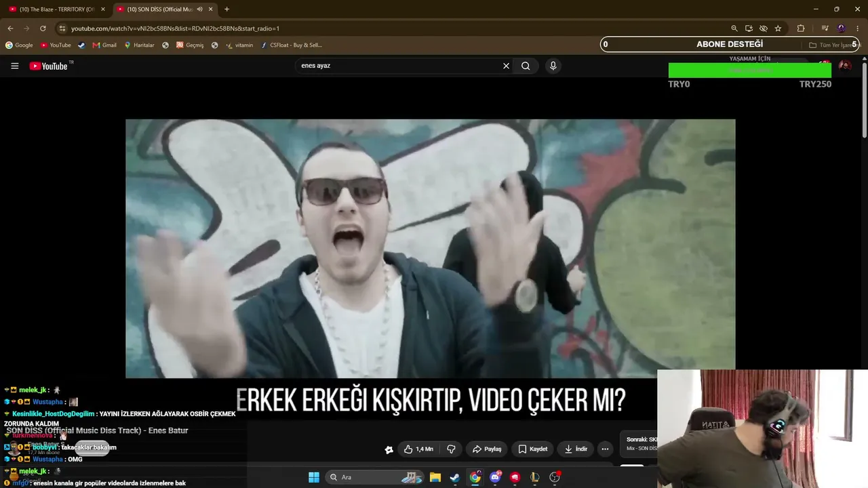868x488 pixels.
Task: Save the video with Kaydet
Action: click(x=533, y=449)
